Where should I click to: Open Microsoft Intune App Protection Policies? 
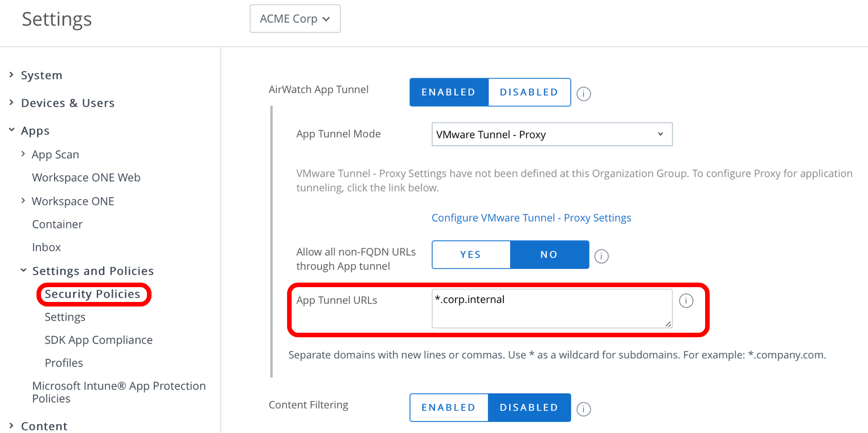pos(118,391)
